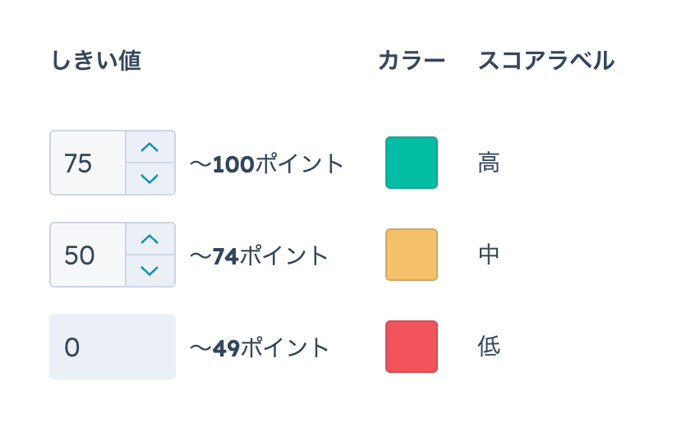Click the スコアラベル column header
This screenshot has width=700, height=437.
click(x=546, y=61)
